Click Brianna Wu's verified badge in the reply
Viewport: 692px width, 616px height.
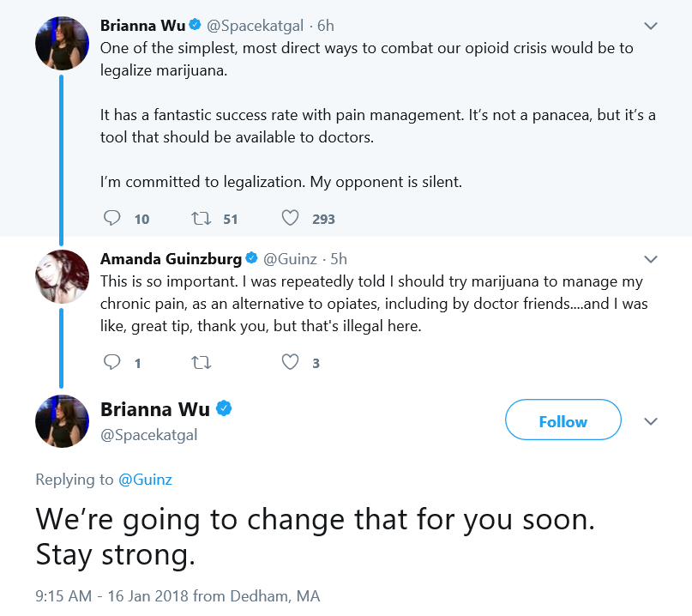[224, 408]
